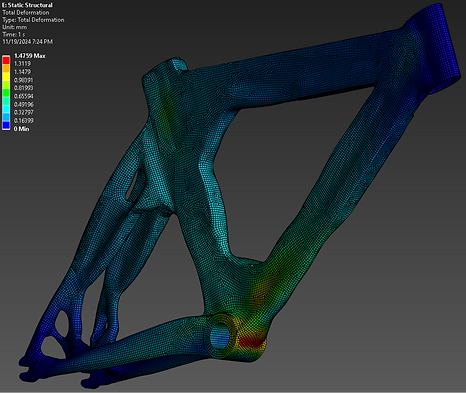Select the seat tube top opening
Viewport: 466px width, 393px height.
pyautogui.click(x=179, y=65)
